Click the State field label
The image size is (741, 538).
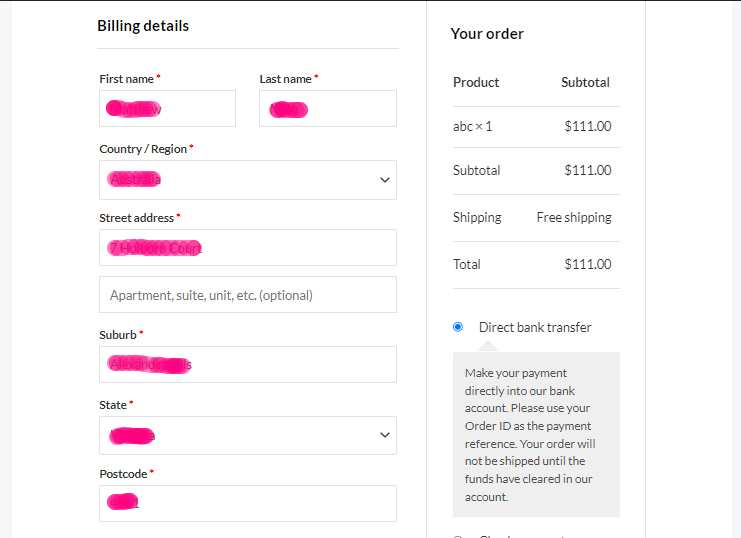pos(113,405)
